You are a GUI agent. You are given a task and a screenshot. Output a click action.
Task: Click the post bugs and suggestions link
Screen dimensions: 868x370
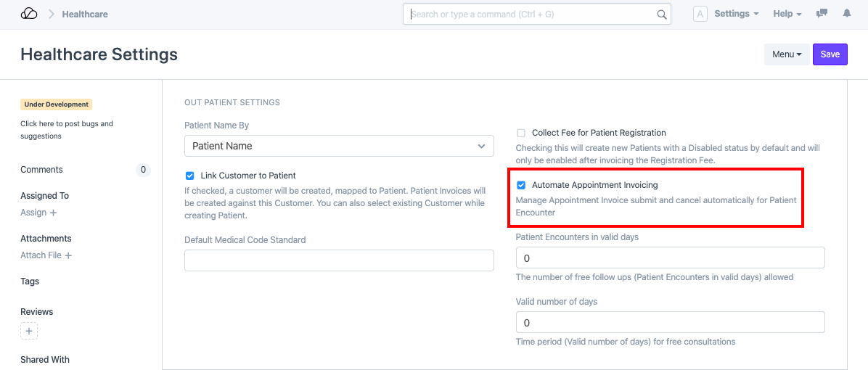pos(67,130)
